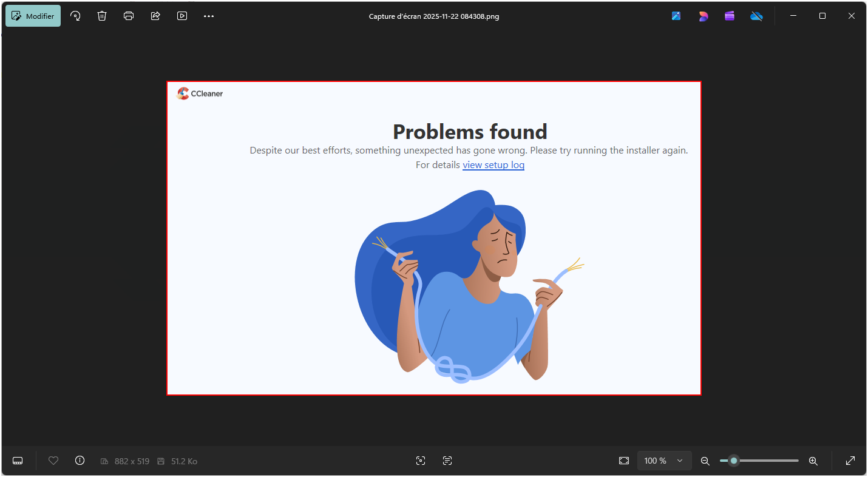Viewport: 868px width, 477px height.
Task: Show file info with the info icon
Action: click(80, 461)
